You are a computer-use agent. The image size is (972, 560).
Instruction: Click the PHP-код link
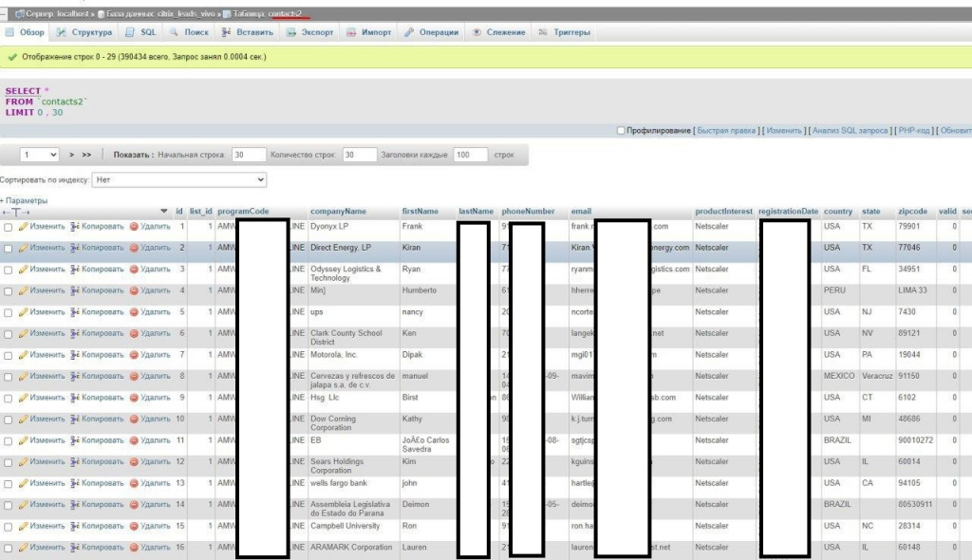coord(914,130)
